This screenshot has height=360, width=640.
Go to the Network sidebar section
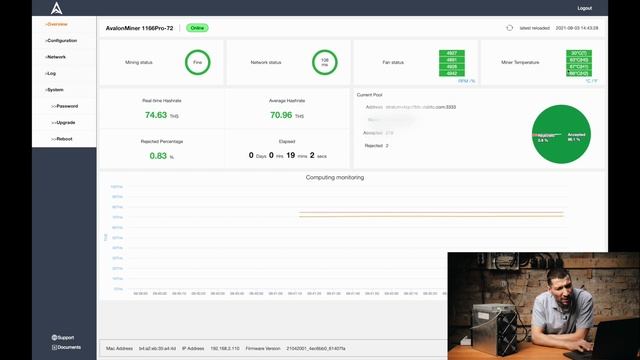coord(56,57)
